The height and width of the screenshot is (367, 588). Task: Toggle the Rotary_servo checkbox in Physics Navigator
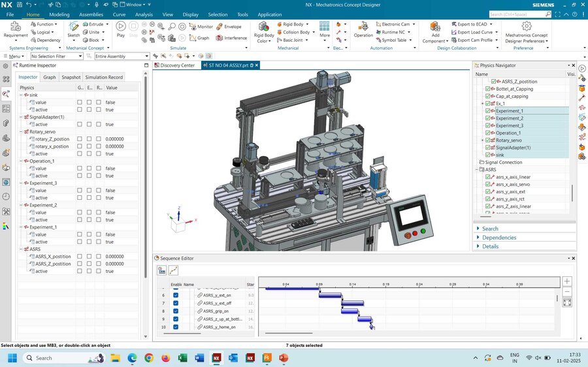[488, 140]
